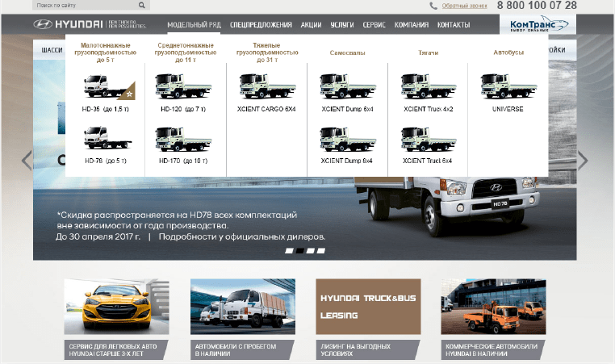Image resolution: width=615 pixels, height=364 pixels.
Task: Expand the Компания navigation menu
Action: (x=411, y=25)
